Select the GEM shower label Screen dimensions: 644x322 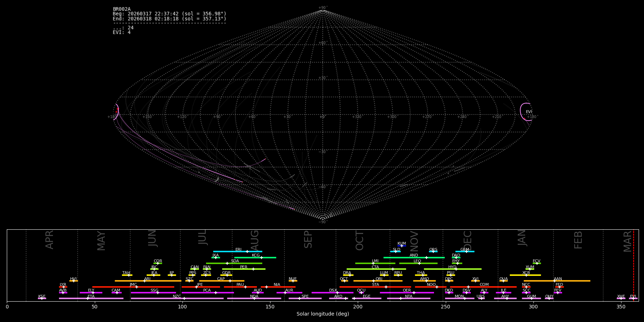(464, 249)
